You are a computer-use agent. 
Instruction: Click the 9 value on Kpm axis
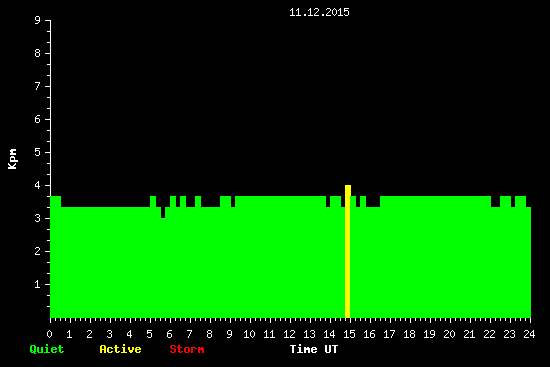point(38,20)
